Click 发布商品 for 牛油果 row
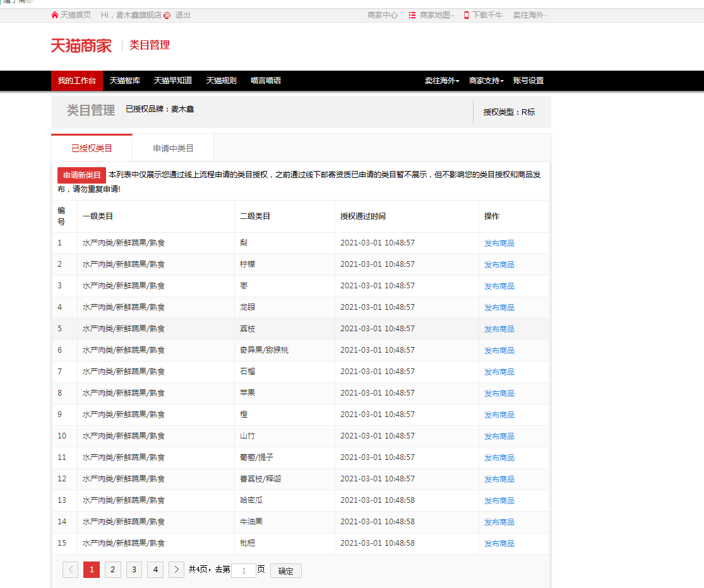 (x=499, y=522)
